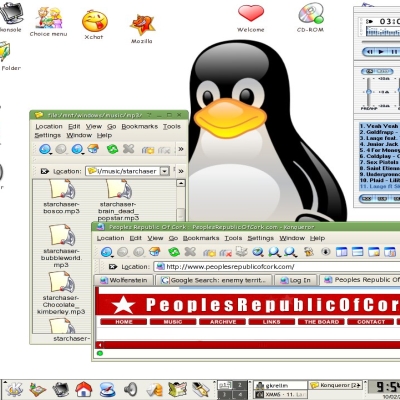400x400 pixels.
Task: Switch to virtual desktop 4 in the pager
Action: click(239, 394)
